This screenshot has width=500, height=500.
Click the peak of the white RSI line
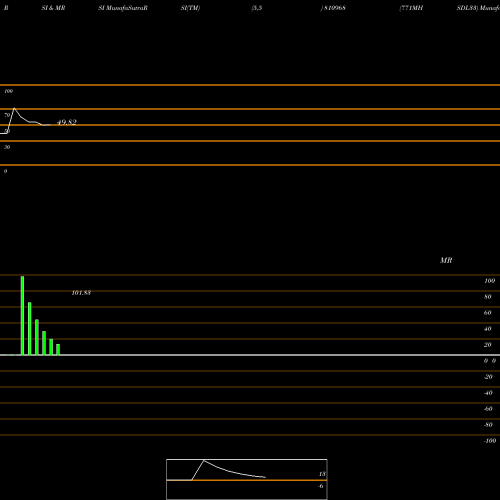(x=14, y=108)
